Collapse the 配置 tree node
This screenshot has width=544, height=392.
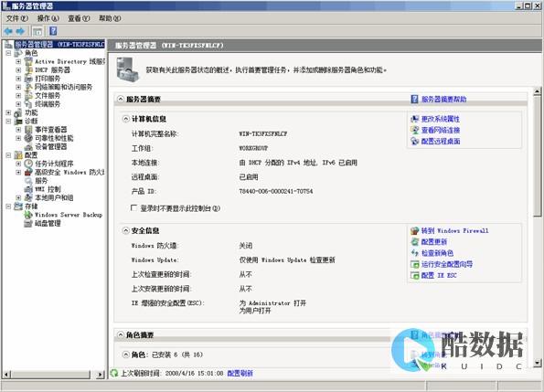[8, 155]
